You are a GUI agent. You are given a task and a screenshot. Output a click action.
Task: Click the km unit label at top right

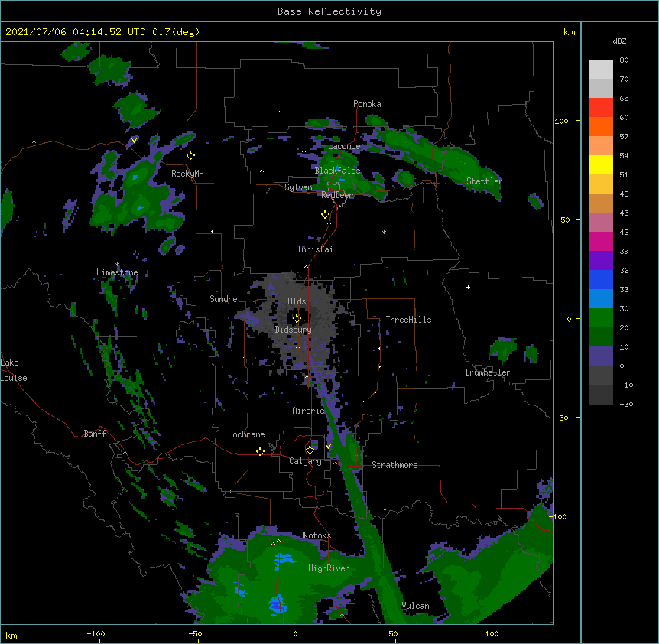[570, 32]
